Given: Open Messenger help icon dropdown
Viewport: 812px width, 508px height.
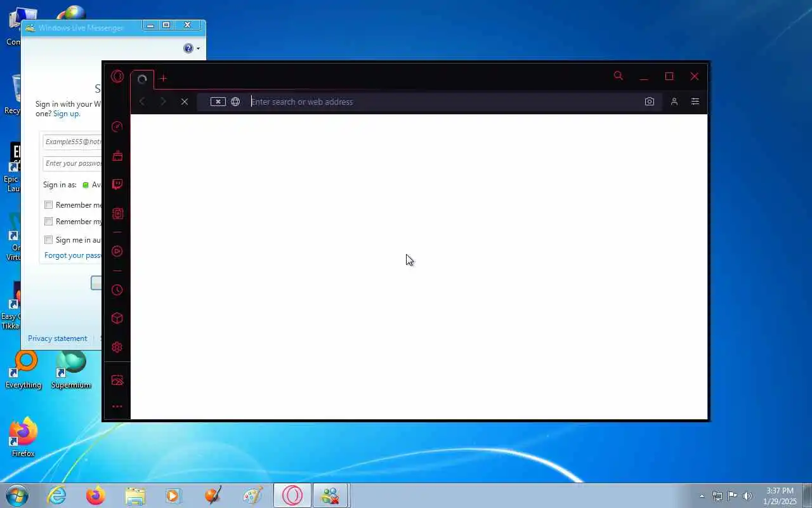Looking at the screenshot, I should 191,48.
